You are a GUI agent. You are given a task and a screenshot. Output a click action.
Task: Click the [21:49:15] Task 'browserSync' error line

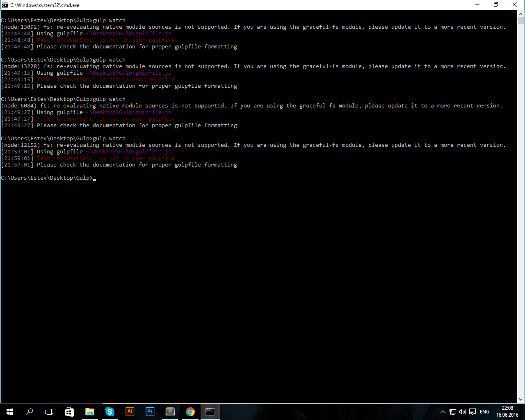(x=88, y=80)
